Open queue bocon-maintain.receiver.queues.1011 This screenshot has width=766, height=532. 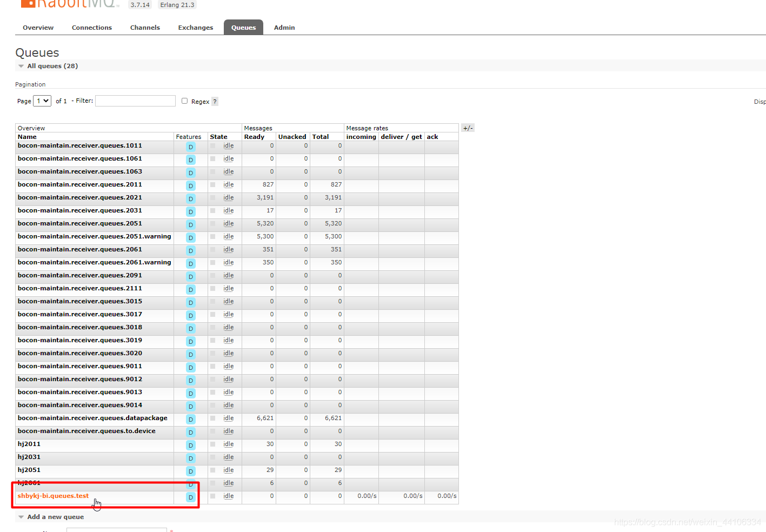pos(80,145)
